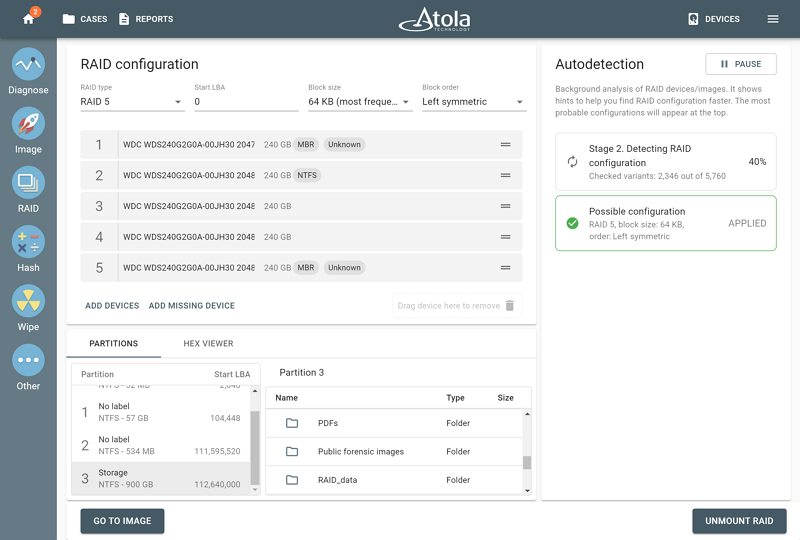Screen dimensions: 800x540
Task: Click the folder icon beside Public forensic images
Action: 292,452
